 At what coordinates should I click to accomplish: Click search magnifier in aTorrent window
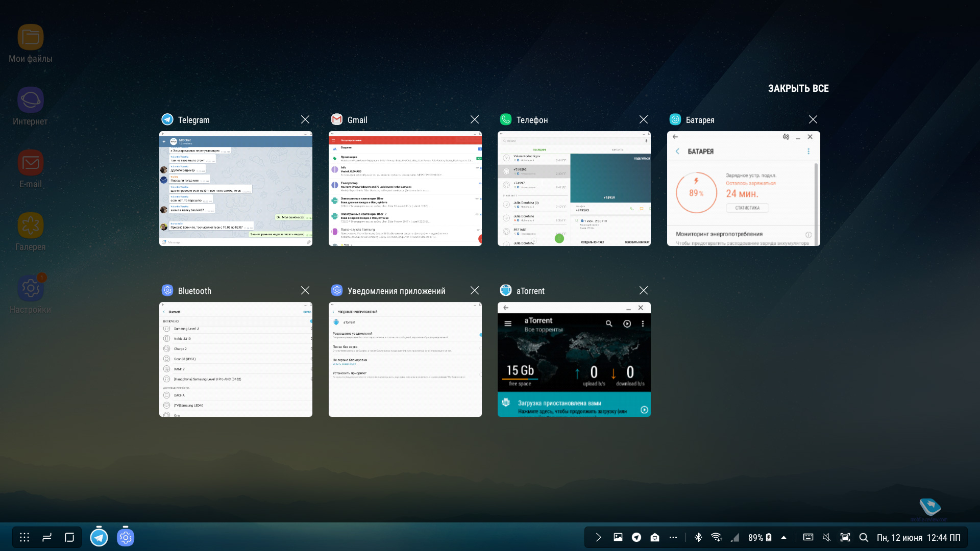coord(609,323)
